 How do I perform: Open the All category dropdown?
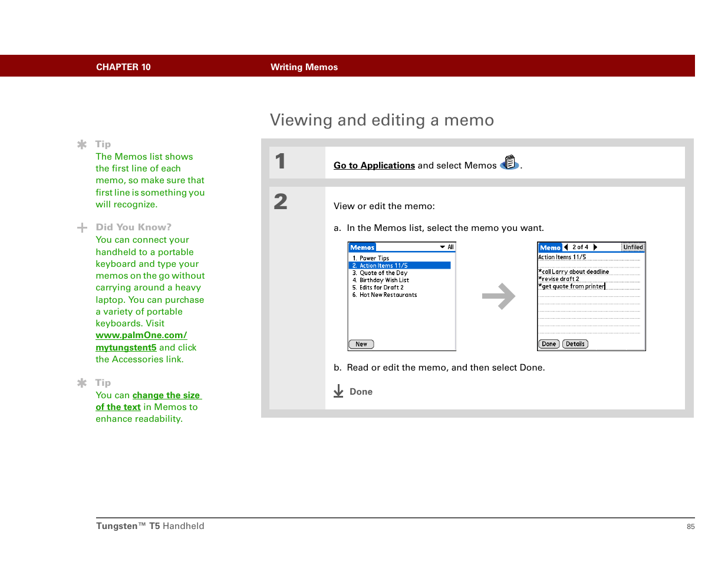[x=447, y=247]
